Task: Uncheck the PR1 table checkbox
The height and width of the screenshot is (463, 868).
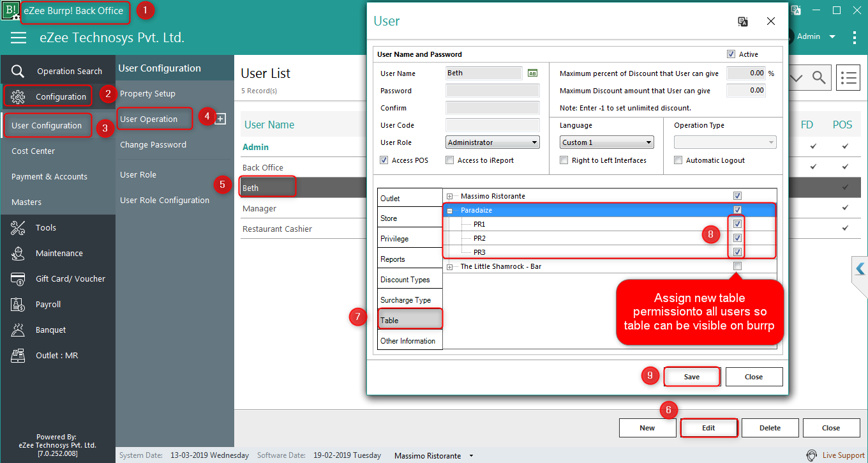Action: (x=737, y=224)
